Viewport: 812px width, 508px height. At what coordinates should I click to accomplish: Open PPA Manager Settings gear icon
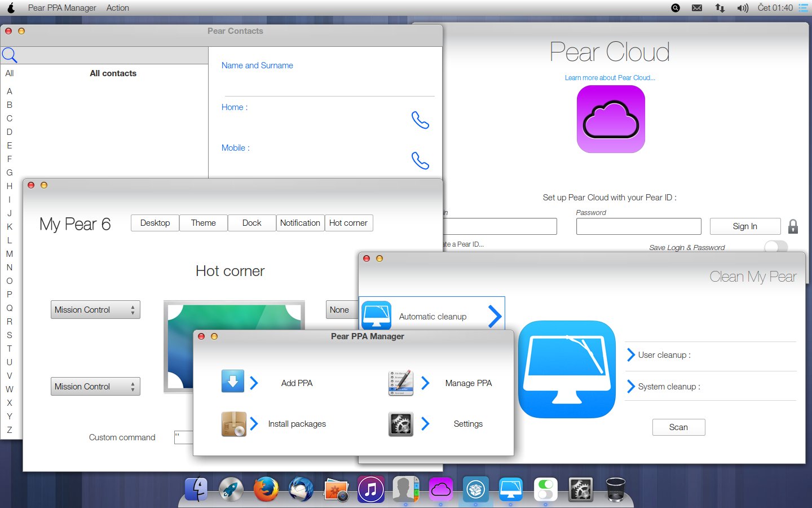[x=400, y=424]
